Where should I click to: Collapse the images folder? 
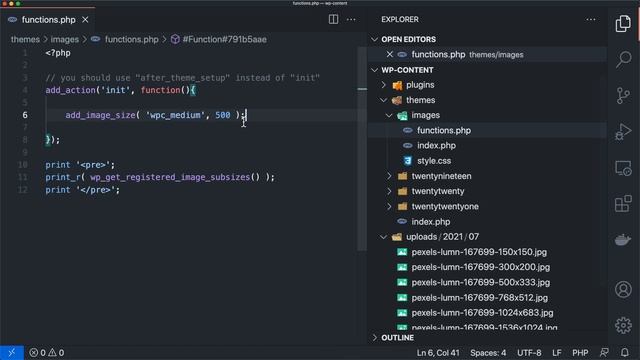pyautogui.click(x=389, y=115)
